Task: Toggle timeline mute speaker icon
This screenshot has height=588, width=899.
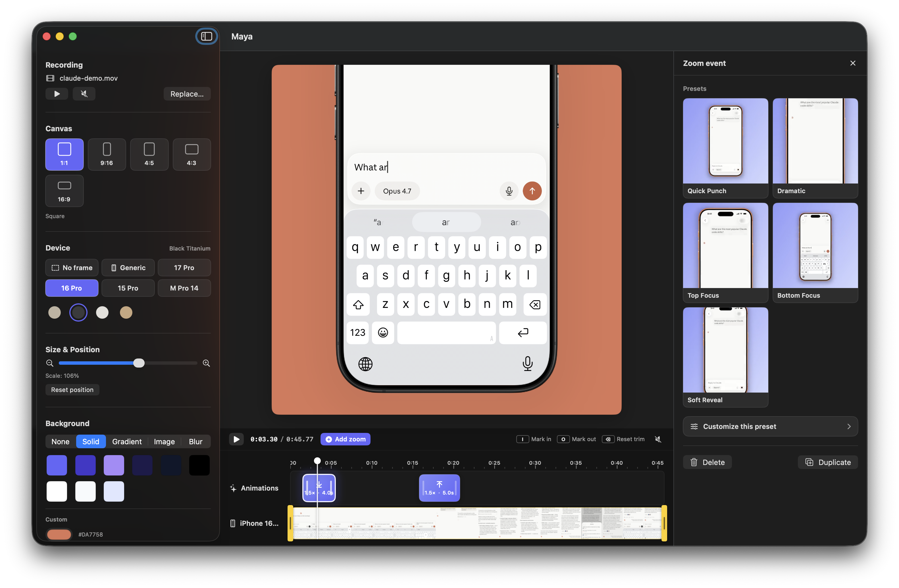Action: point(658,439)
